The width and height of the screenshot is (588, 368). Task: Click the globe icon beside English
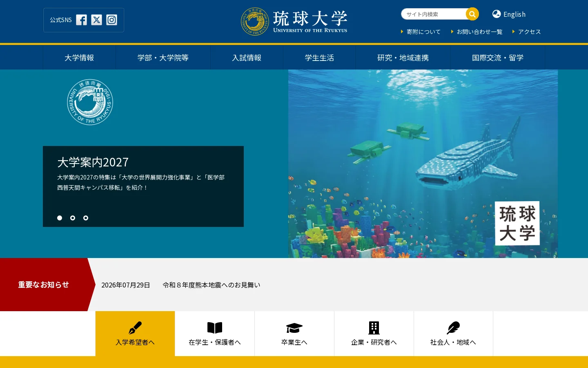pos(497,14)
